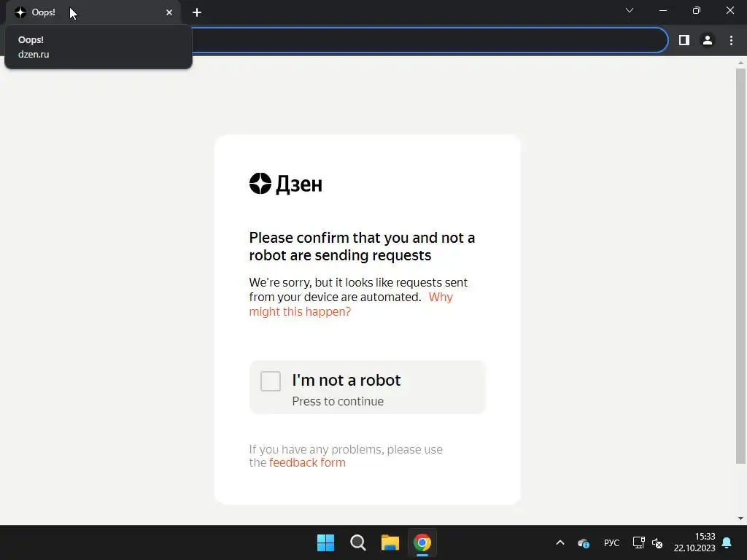Open the feedback form link
Image resolution: width=747 pixels, height=560 pixels.
tap(307, 463)
